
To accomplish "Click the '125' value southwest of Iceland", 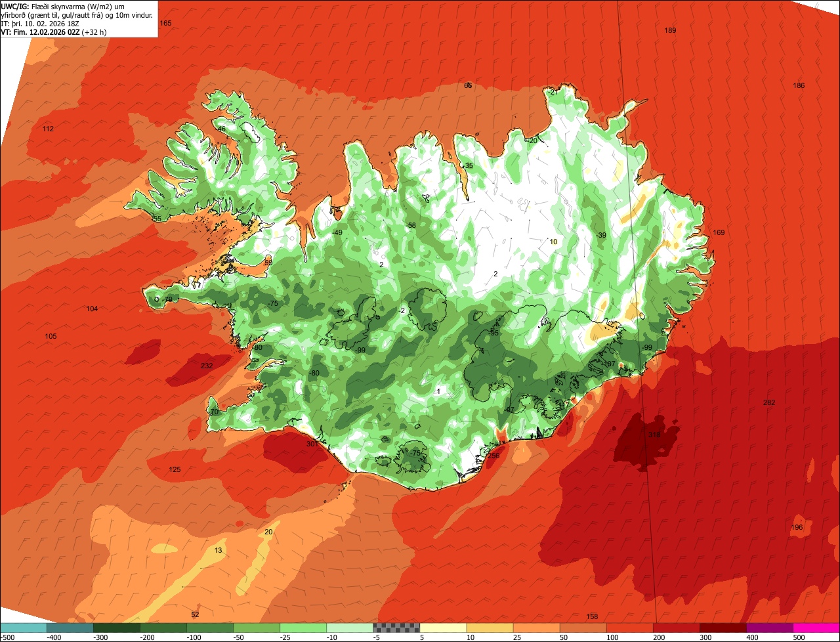I will click(x=175, y=470).
